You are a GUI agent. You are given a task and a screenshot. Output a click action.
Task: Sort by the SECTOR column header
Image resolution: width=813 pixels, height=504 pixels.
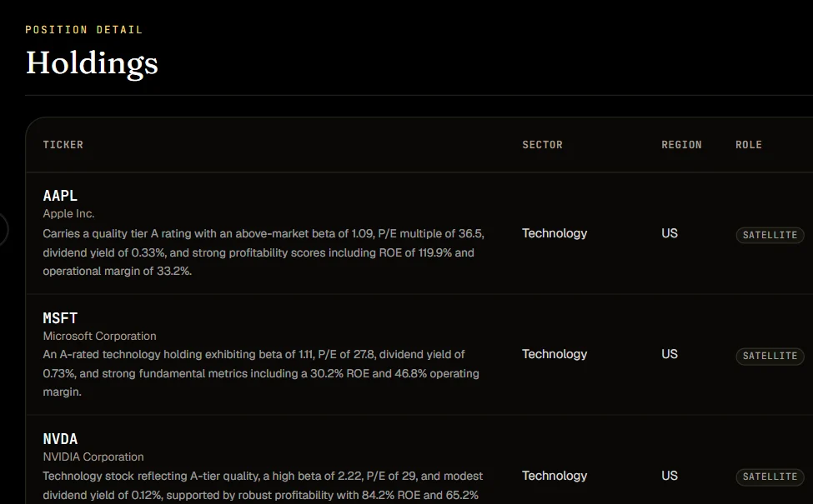tap(542, 144)
